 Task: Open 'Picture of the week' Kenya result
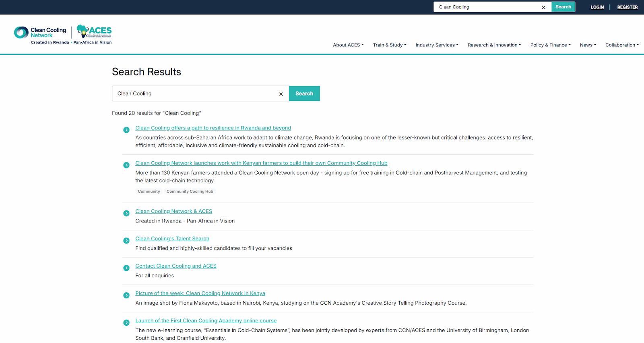[x=200, y=293]
